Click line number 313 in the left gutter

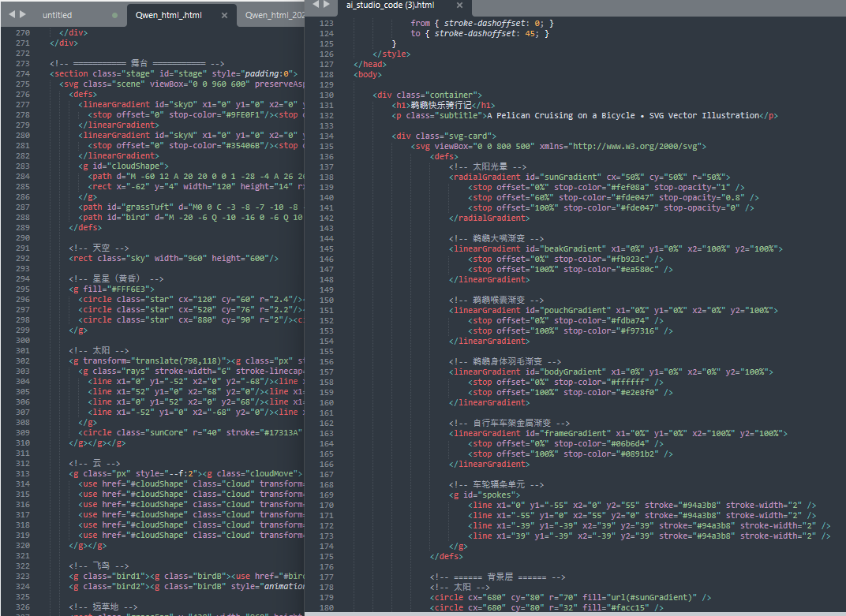23,473
